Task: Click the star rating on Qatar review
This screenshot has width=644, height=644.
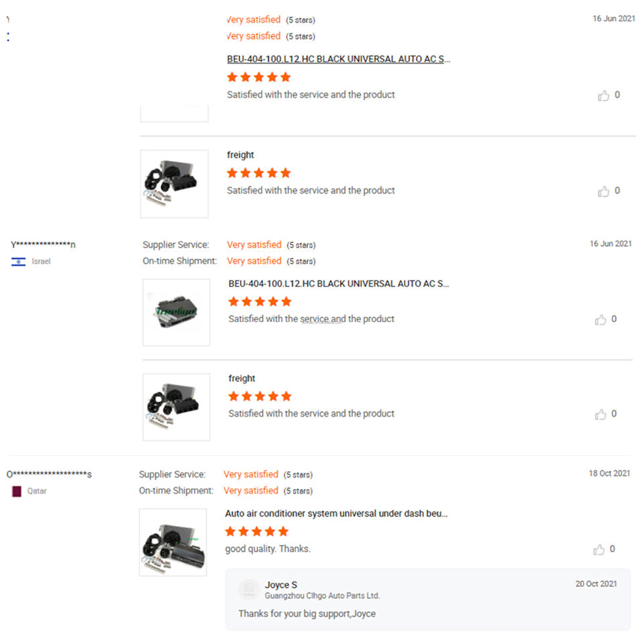Action: click(257, 532)
